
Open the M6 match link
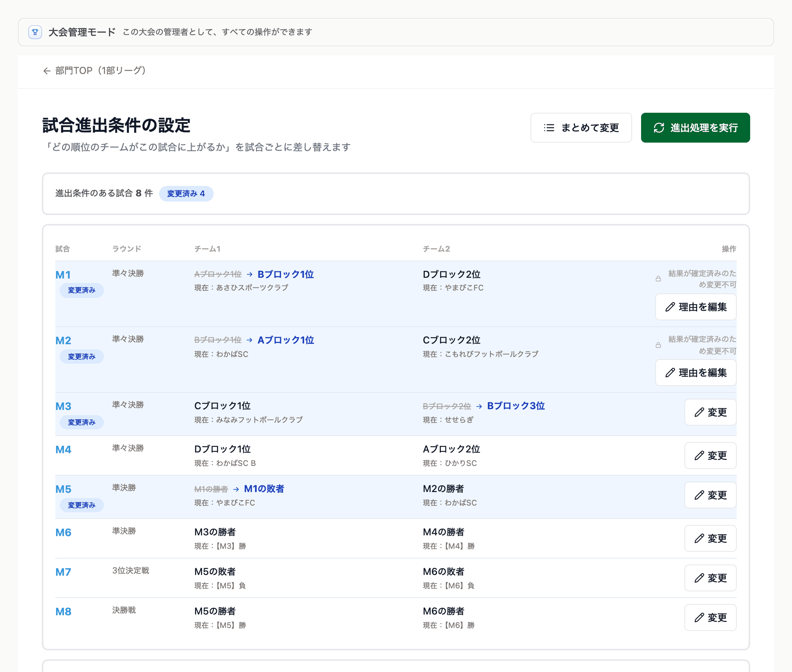63,533
